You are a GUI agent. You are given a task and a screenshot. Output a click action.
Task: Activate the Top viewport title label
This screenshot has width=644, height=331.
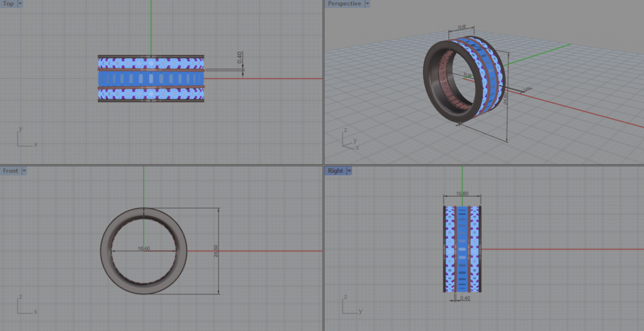pos(9,4)
